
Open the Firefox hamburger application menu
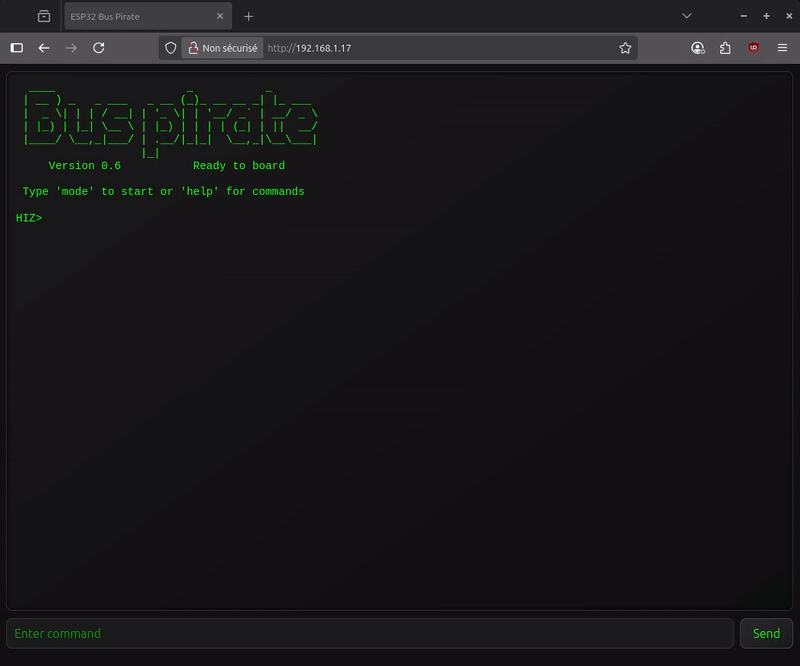click(781, 48)
